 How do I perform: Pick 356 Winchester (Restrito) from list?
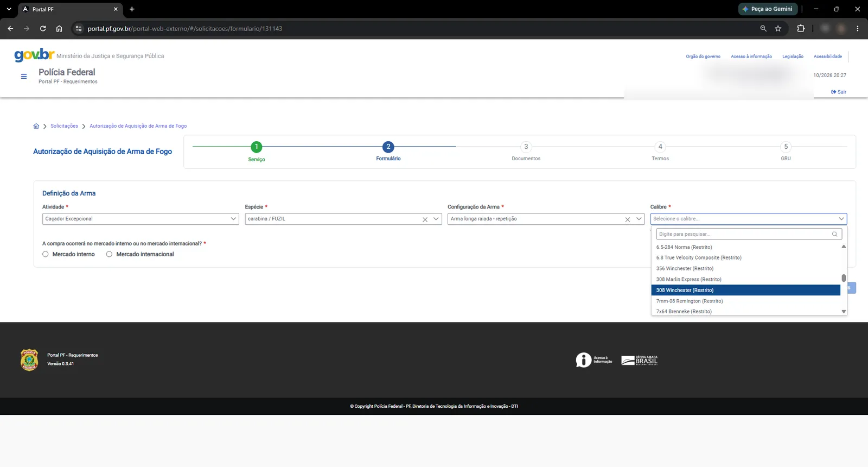745,269
